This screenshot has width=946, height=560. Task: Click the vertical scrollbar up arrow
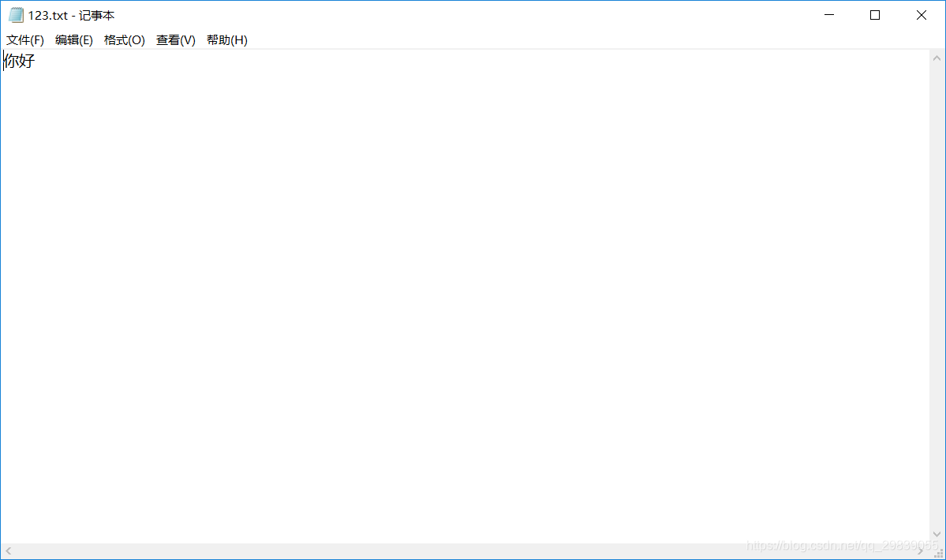[x=937, y=58]
